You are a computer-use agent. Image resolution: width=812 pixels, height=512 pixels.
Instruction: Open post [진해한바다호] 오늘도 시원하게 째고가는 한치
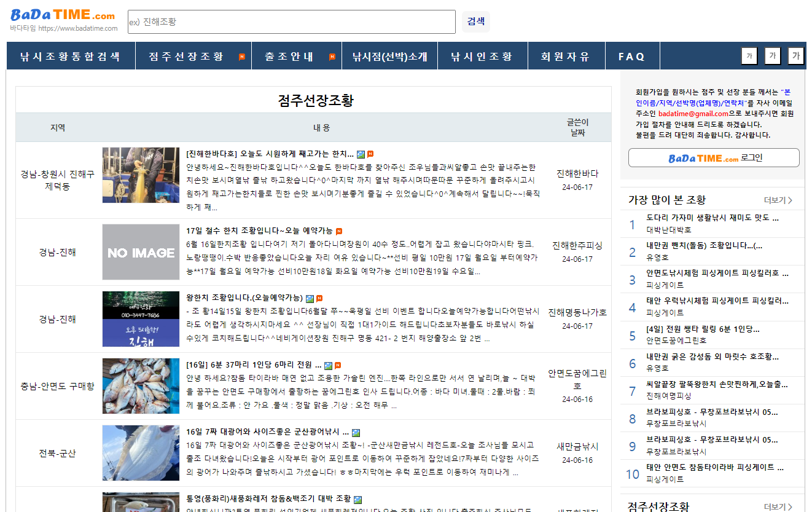pos(270,154)
